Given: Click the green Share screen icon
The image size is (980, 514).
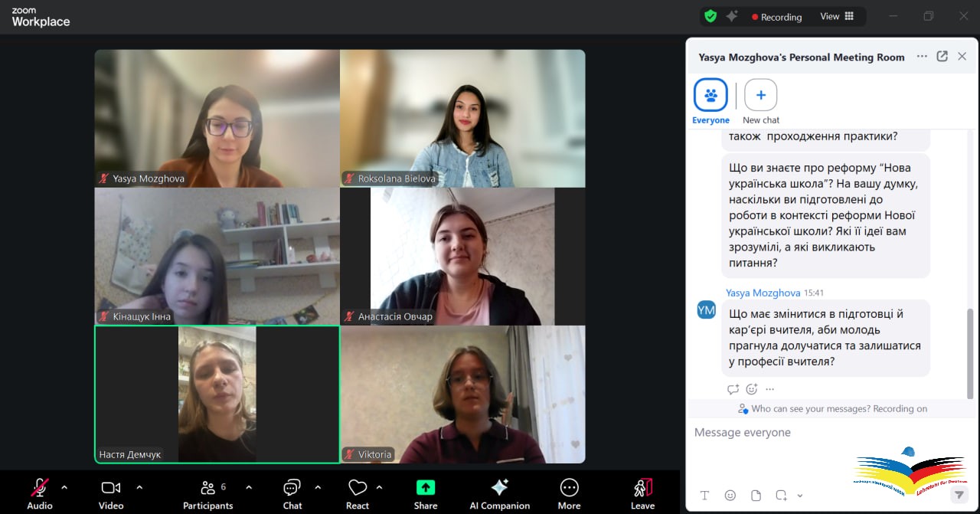Looking at the screenshot, I should point(426,488).
